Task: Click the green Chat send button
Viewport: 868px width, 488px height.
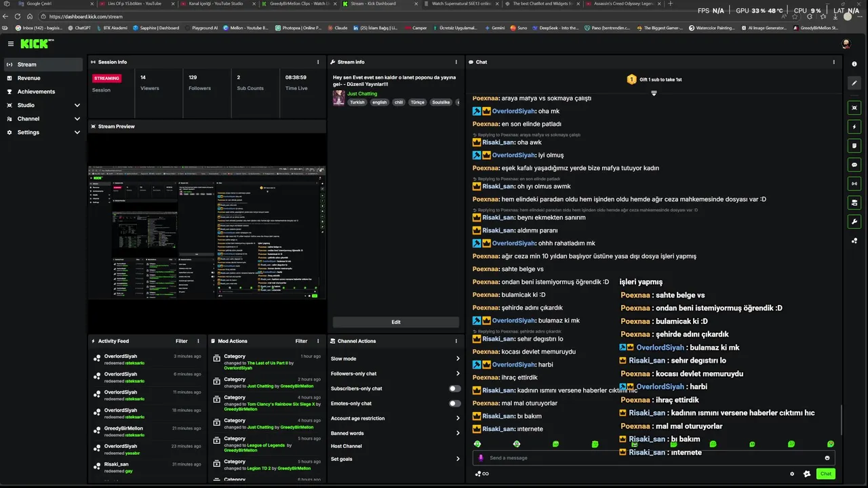Action: click(826, 474)
